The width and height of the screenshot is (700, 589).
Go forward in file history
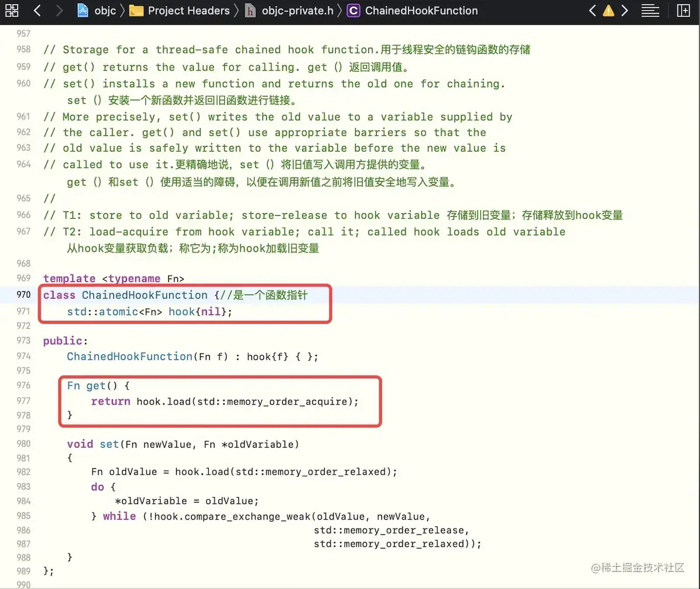[59, 11]
